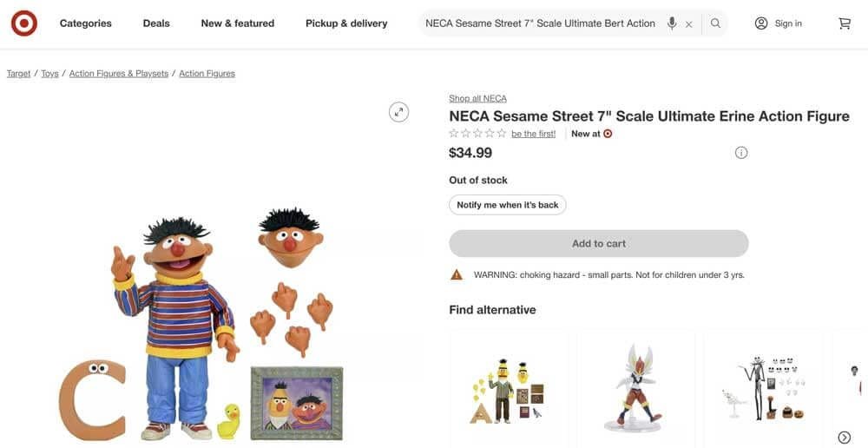Open the Pickup & delivery menu
Screen dimensions: 868x448
coord(346,23)
